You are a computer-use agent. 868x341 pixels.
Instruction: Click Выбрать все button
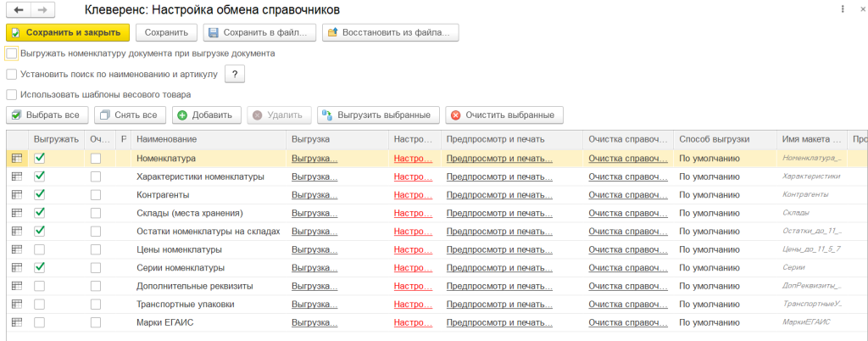tap(47, 115)
